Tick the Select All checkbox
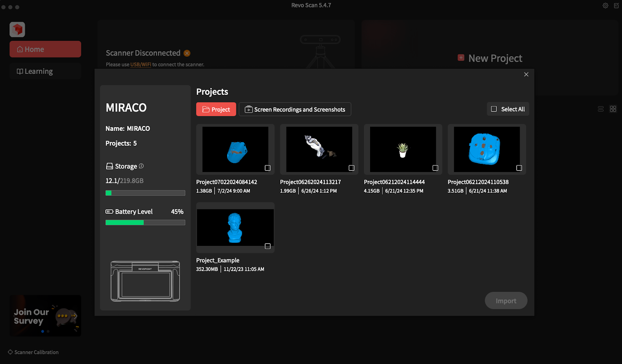Viewport: 622px width, 364px height. [494, 109]
